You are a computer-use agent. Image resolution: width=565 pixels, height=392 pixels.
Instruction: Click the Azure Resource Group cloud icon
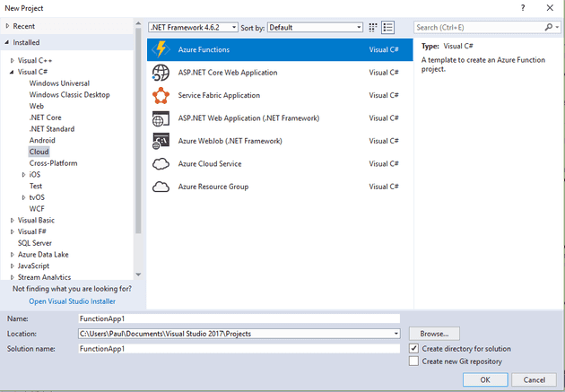(161, 187)
